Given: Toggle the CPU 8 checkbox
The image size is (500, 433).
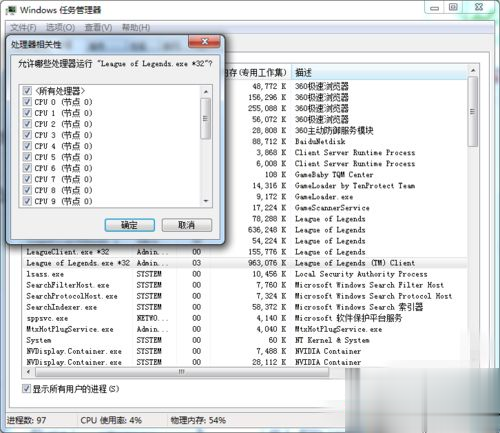Looking at the screenshot, I should coord(27,190).
